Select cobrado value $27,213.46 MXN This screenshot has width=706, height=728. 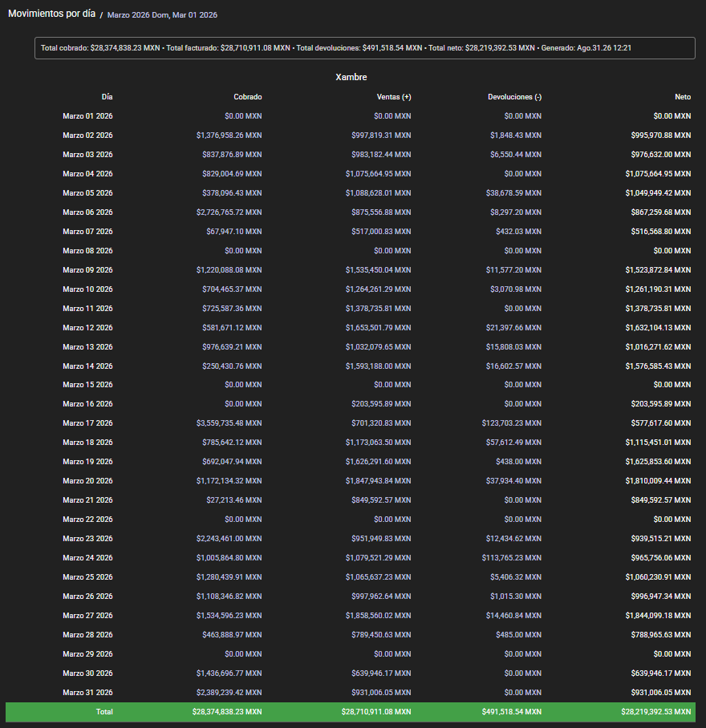tap(234, 500)
